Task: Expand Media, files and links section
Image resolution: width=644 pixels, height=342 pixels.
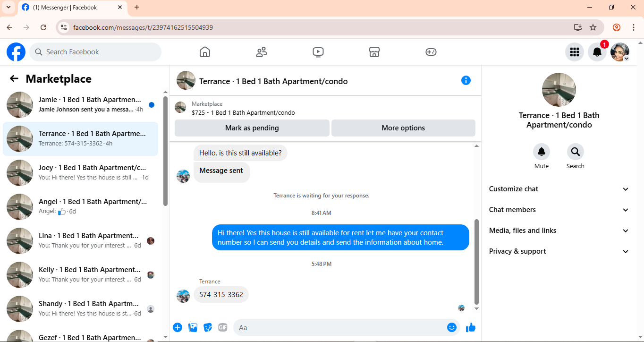Action: click(559, 231)
